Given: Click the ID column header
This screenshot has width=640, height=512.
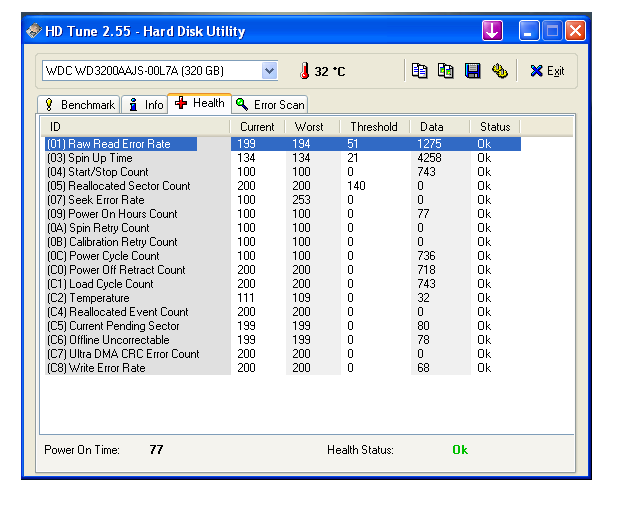Looking at the screenshot, I should 136,127.
